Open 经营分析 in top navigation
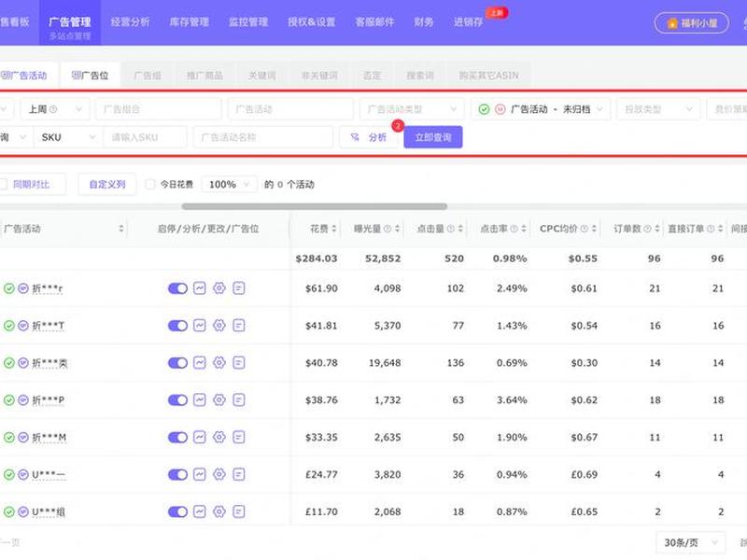Image resolution: width=747 pixels, height=560 pixels. (x=130, y=21)
